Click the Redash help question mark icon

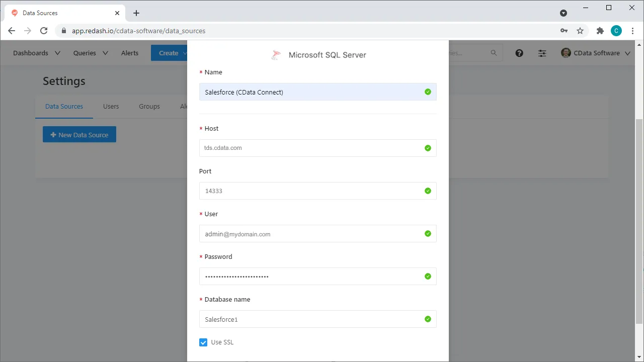tap(519, 53)
